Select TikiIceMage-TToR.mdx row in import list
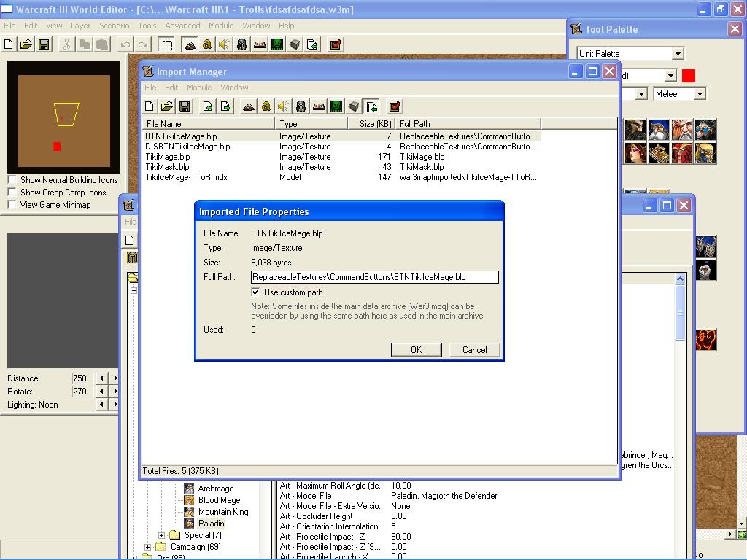 click(341, 177)
